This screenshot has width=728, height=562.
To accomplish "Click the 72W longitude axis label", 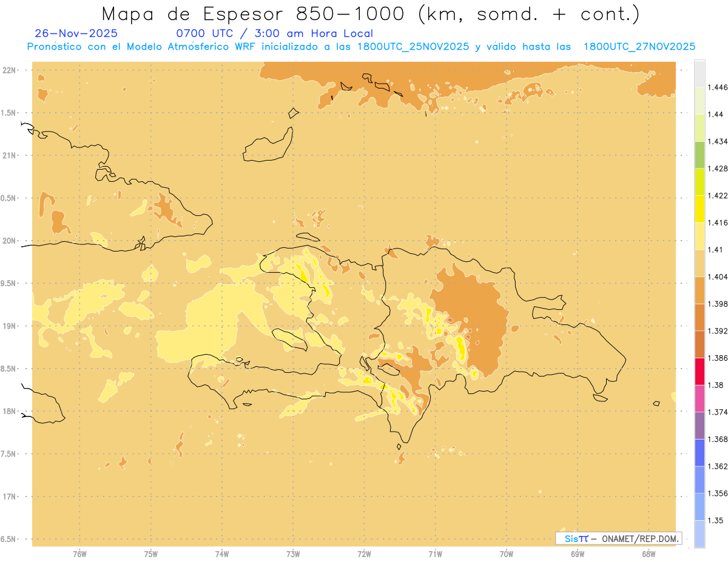I will coord(365,554).
